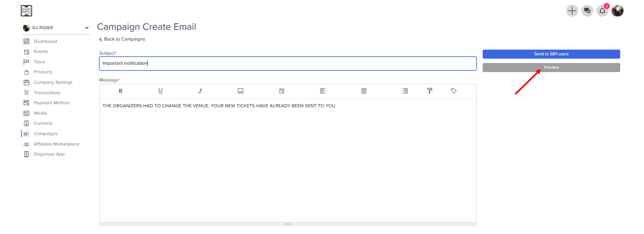
Task: Click the editor resize handle bar
Action: pos(288,224)
